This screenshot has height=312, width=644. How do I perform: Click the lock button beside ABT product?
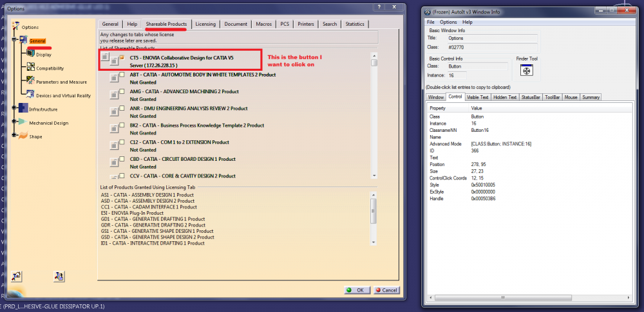pos(114,78)
